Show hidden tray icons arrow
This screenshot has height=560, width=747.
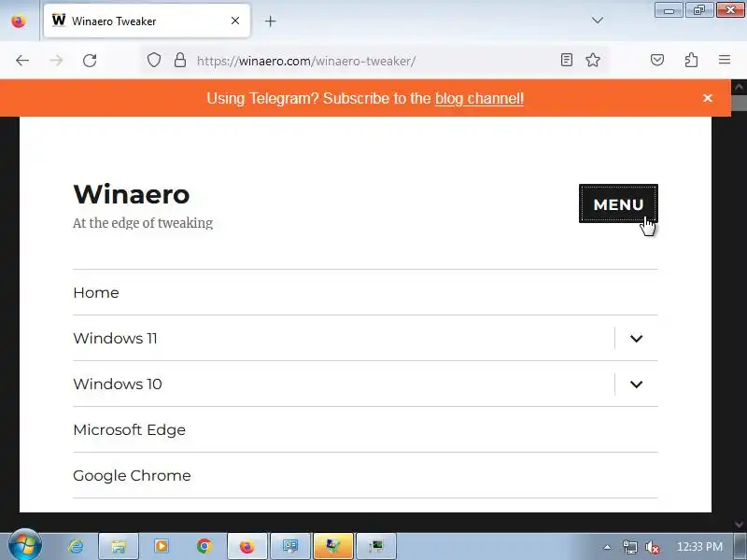click(607, 547)
